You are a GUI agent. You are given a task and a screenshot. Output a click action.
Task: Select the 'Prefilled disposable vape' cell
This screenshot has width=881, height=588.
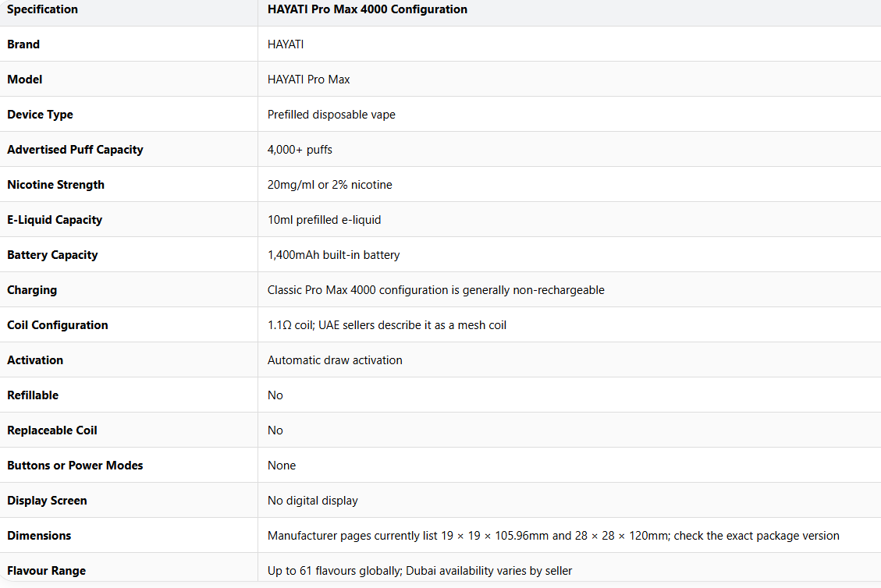tap(331, 115)
